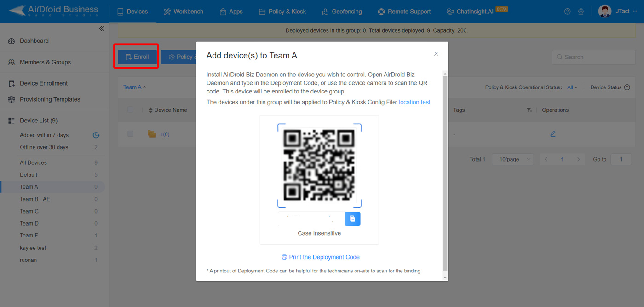Expand the Team A group dropdown
This screenshot has width=644, height=307.
click(x=135, y=87)
